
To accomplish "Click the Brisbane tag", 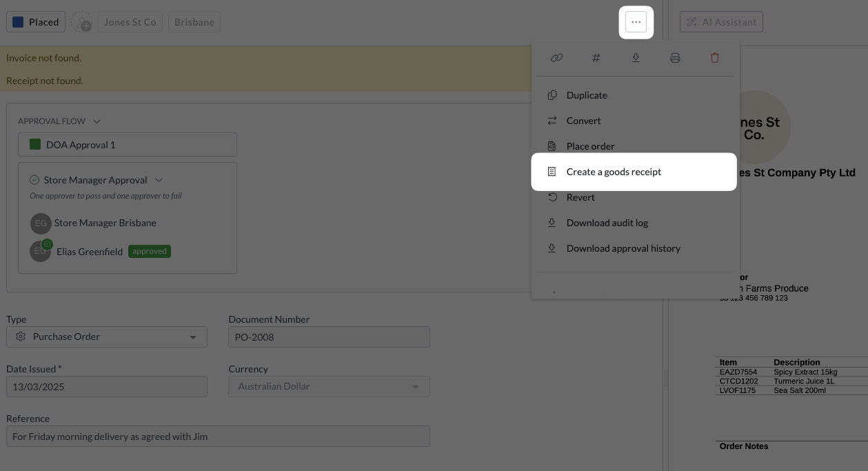I will pos(194,22).
